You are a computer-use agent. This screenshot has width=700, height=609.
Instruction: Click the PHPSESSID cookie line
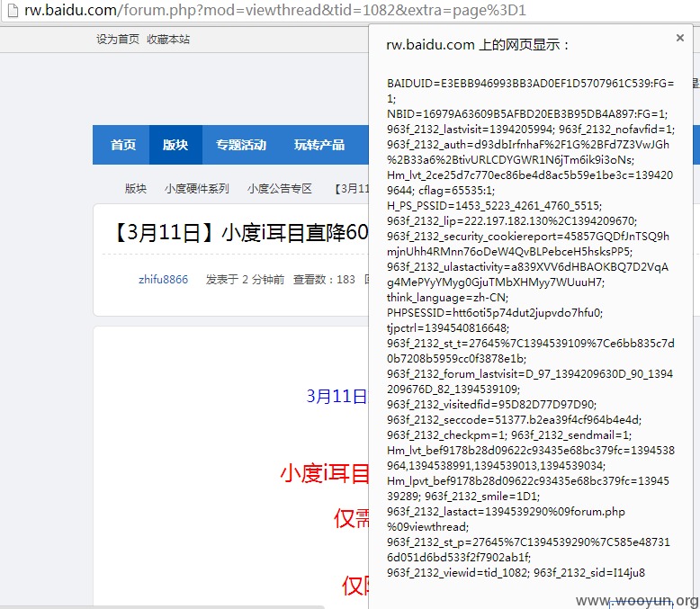coord(495,312)
